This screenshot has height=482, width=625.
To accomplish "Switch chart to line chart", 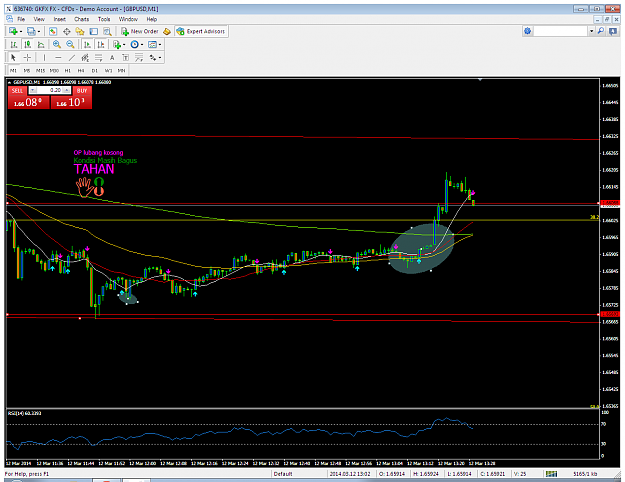I will pyautogui.click(x=41, y=45).
